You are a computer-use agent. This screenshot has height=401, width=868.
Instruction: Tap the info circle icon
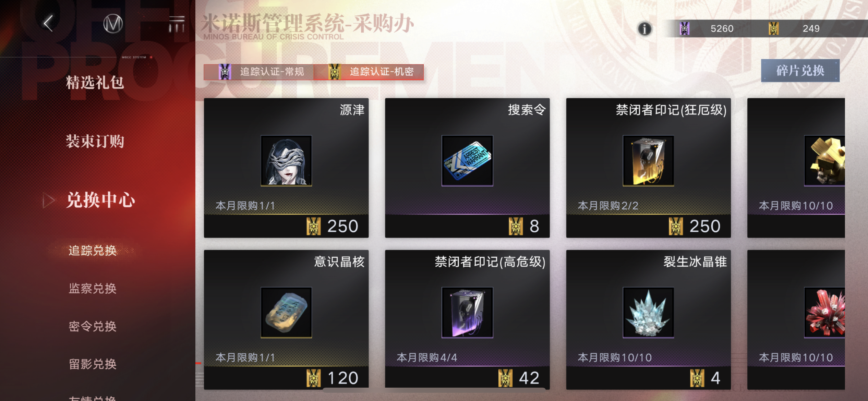[644, 29]
